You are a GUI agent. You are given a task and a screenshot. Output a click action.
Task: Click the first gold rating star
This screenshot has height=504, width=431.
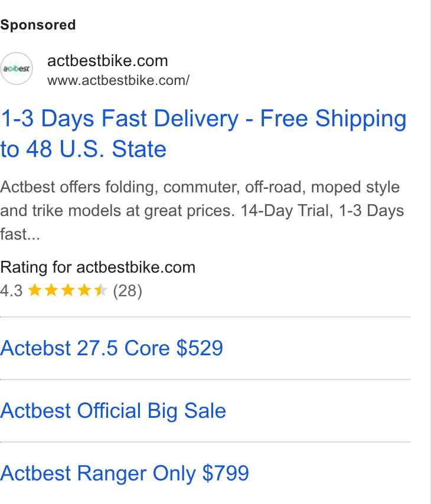pos(35,290)
